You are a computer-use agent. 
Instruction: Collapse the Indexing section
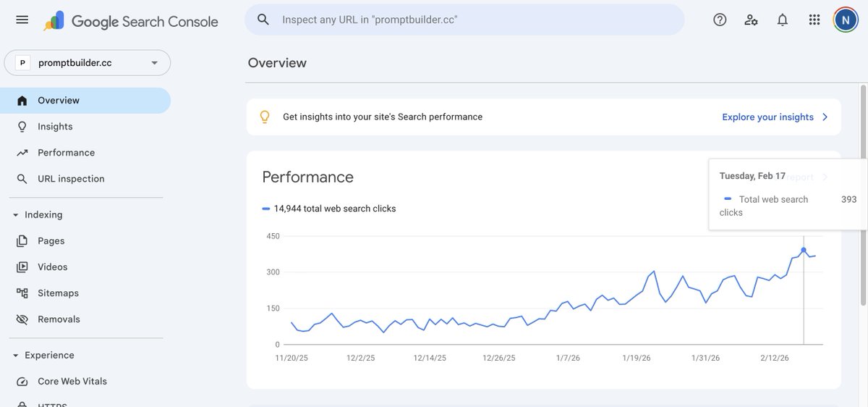[15, 215]
